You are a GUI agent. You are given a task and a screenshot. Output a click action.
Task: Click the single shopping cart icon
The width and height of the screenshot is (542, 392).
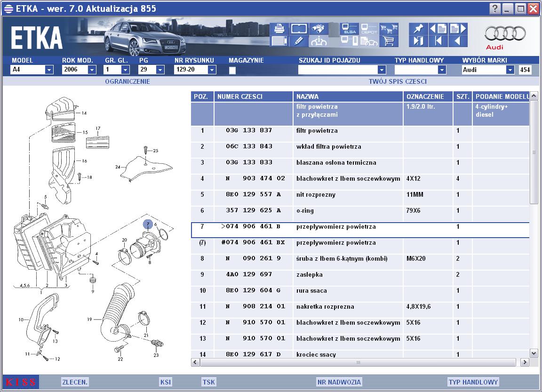389,41
